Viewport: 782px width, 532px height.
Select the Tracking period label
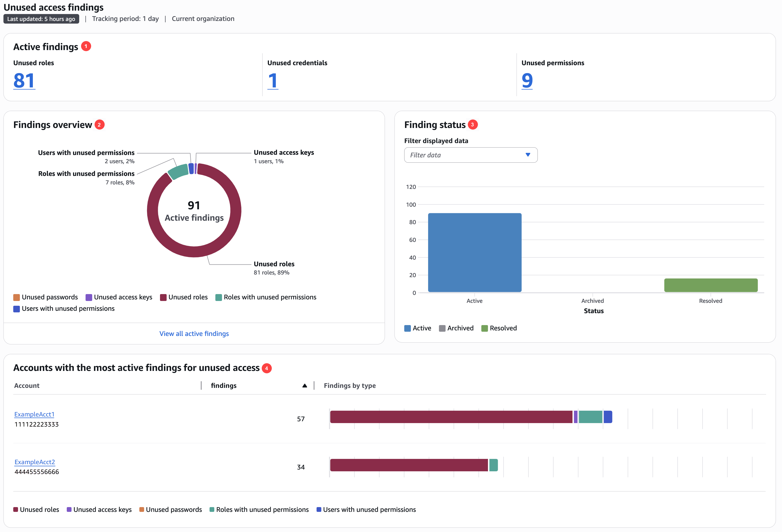125,19
